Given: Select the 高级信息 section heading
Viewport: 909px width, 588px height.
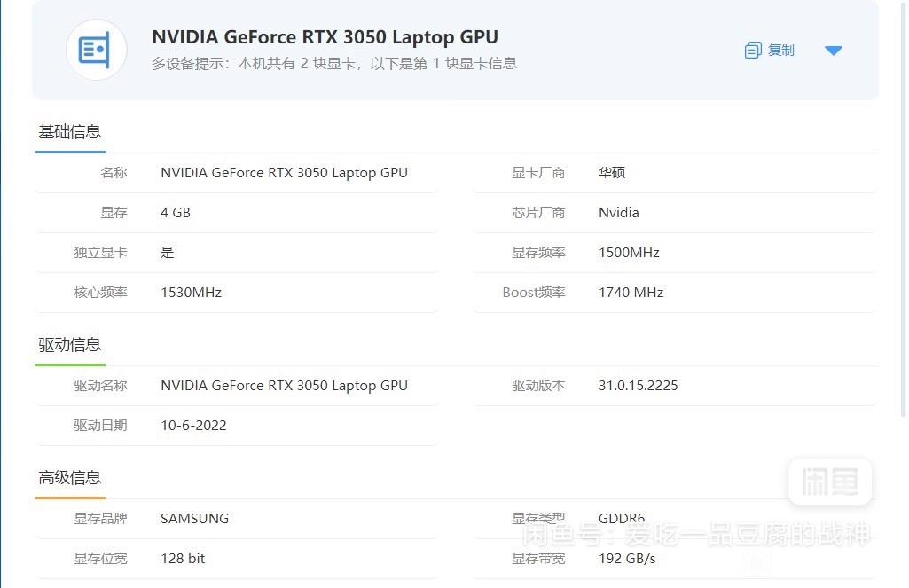Looking at the screenshot, I should [x=69, y=478].
